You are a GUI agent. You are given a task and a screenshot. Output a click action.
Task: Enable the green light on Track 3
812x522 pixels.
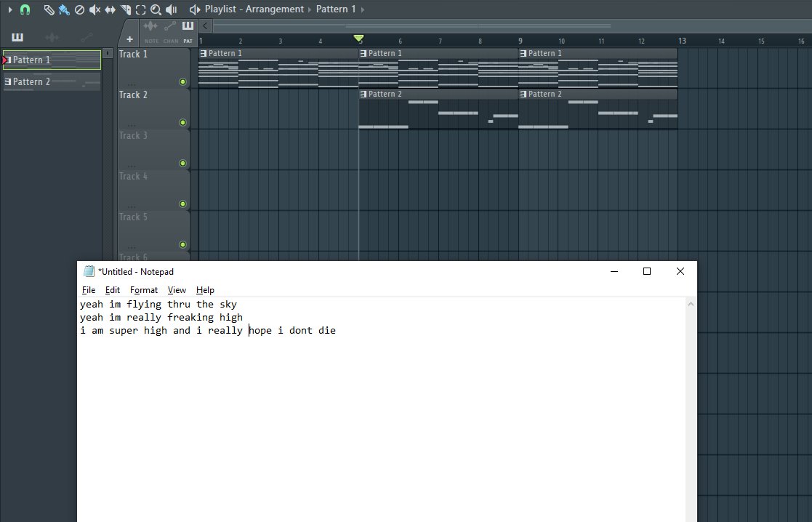click(184, 163)
